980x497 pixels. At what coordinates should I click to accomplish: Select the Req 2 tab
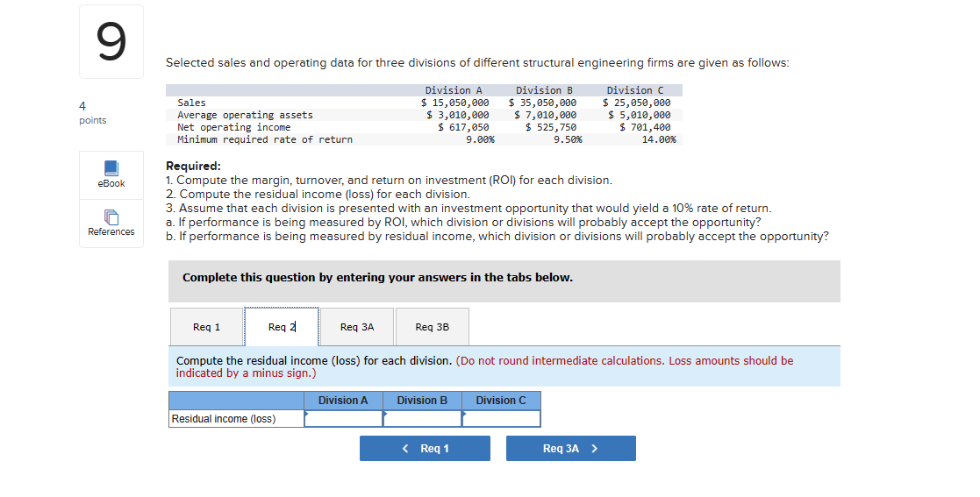pos(282,327)
